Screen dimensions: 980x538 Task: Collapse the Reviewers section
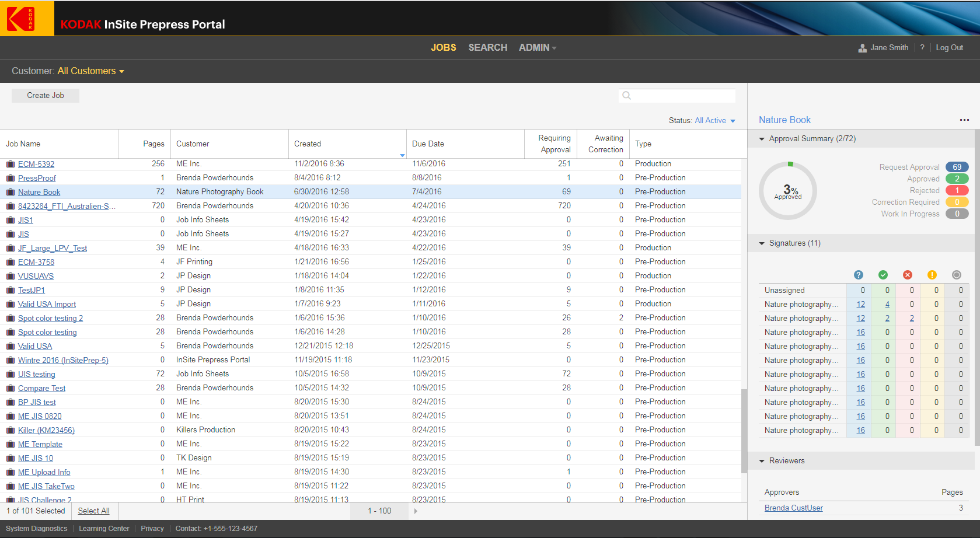pyautogui.click(x=762, y=461)
